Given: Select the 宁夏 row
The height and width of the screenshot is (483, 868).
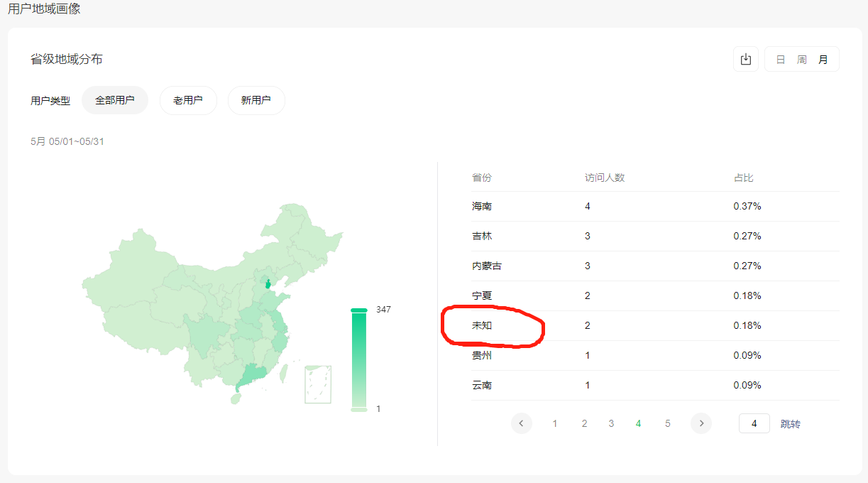Looking at the screenshot, I should tap(655, 295).
